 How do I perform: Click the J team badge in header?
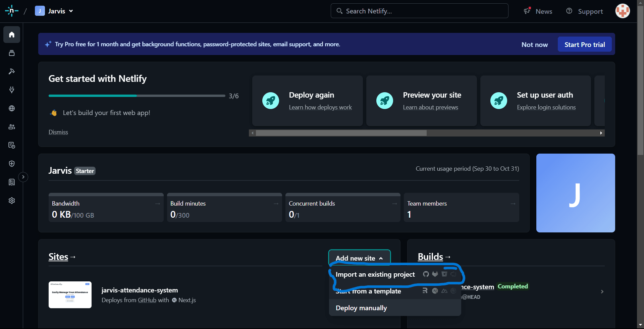(40, 11)
